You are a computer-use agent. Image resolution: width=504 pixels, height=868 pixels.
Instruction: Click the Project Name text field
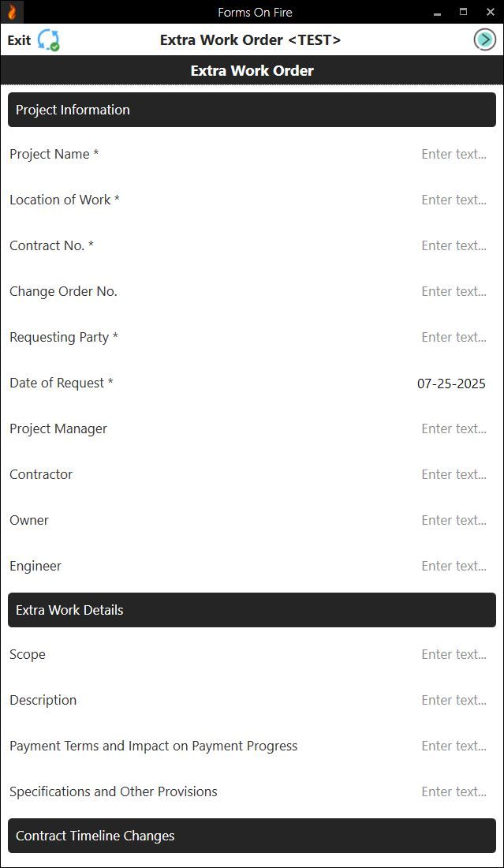[x=454, y=154]
